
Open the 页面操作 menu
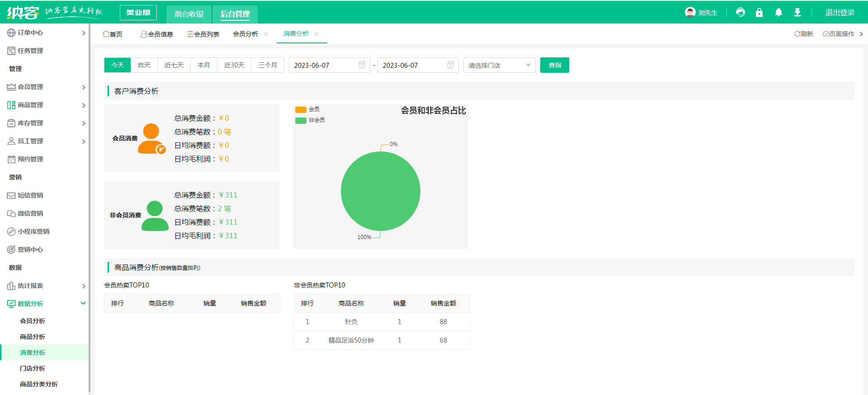point(839,34)
